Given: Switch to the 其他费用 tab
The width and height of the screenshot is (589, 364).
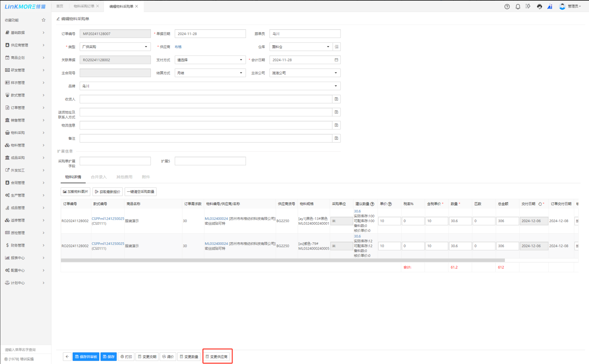Looking at the screenshot, I should (124, 177).
